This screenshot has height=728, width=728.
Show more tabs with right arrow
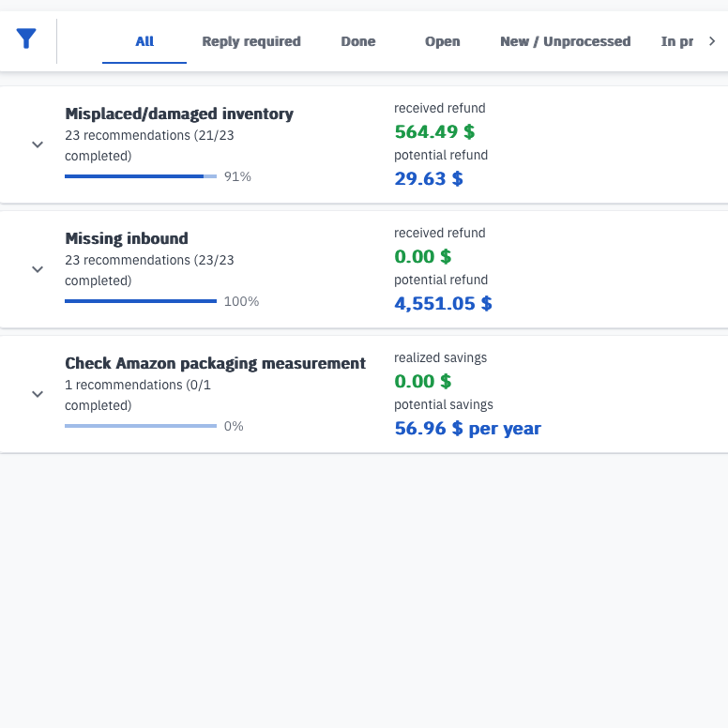pyautogui.click(x=712, y=41)
